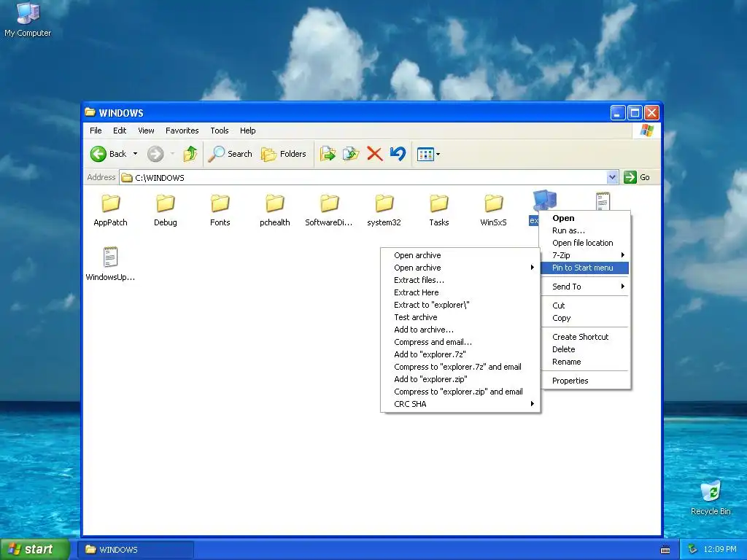Select Compress to "explorer.zip" and email
Viewport: 747px width, 560px height.
click(460, 392)
